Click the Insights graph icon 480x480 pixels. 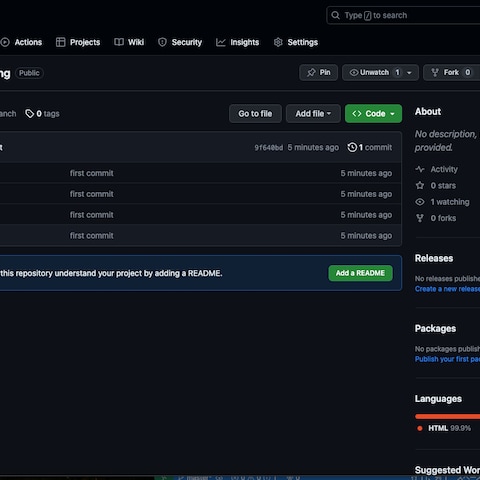click(221, 42)
